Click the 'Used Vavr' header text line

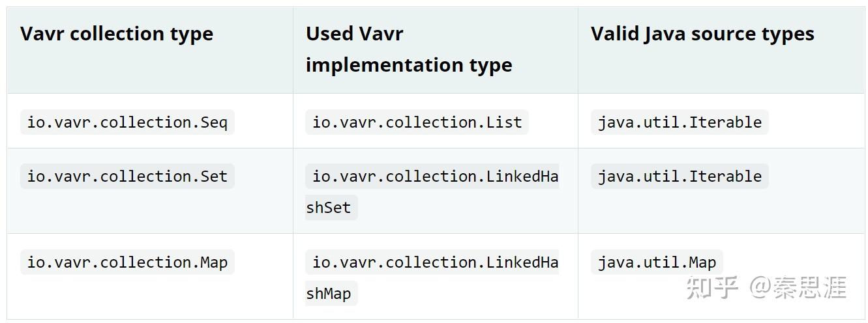pos(354,34)
